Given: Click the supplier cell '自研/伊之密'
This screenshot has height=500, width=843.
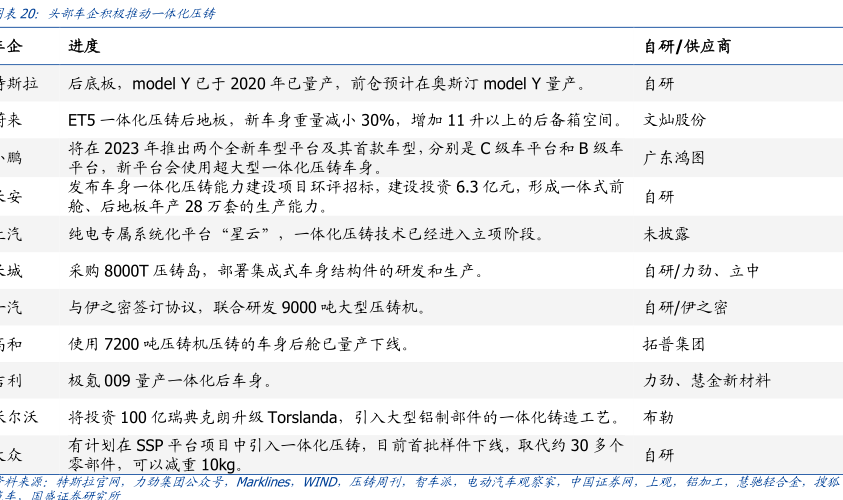Looking at the screenshot, I should pos(685,307).
